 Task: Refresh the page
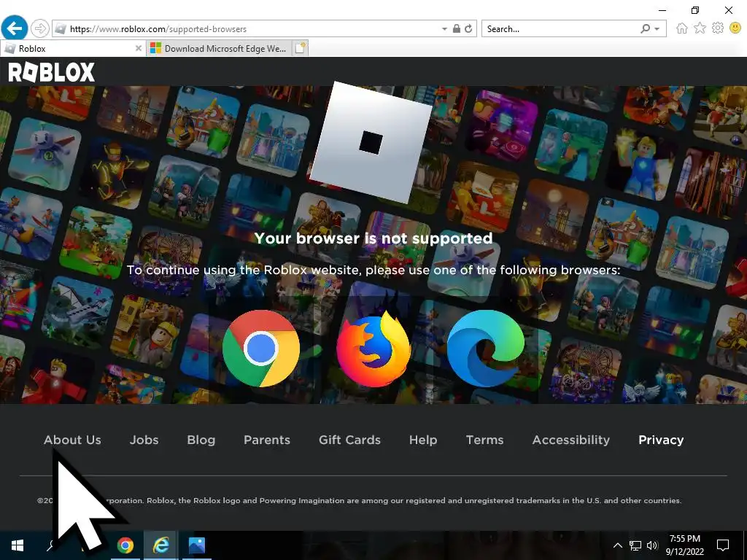pyautogui.click(x=468, y=28)
